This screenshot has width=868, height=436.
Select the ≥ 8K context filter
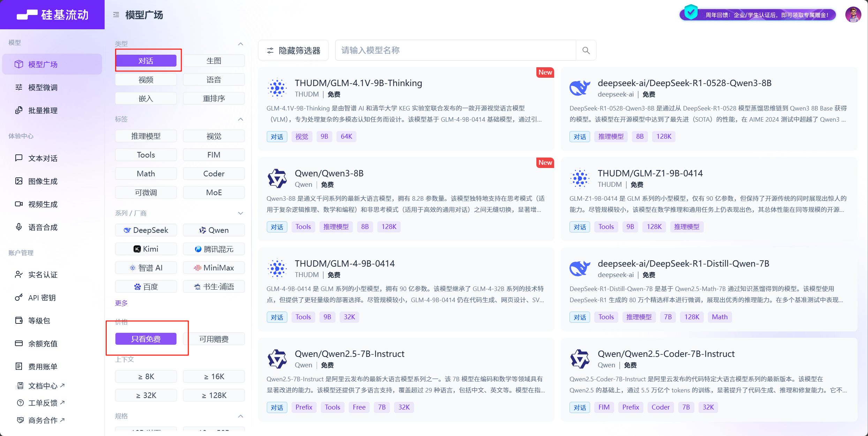tap(146, 376)
